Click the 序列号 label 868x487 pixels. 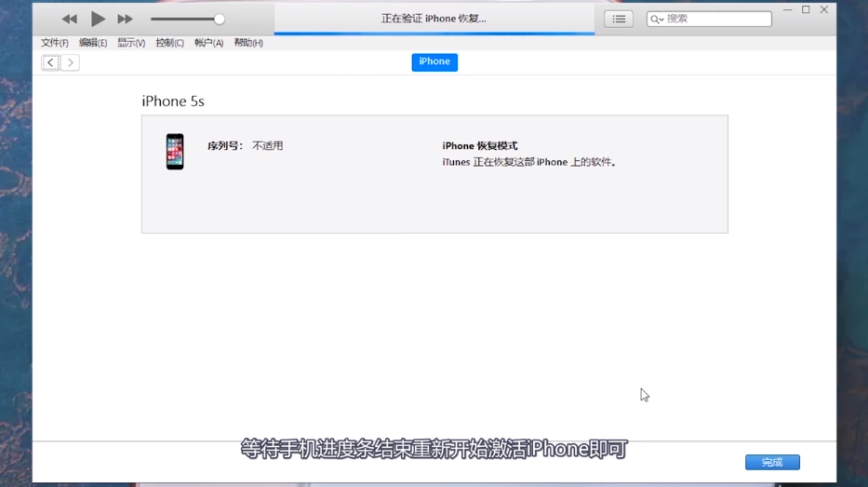(x=225, y=145)
